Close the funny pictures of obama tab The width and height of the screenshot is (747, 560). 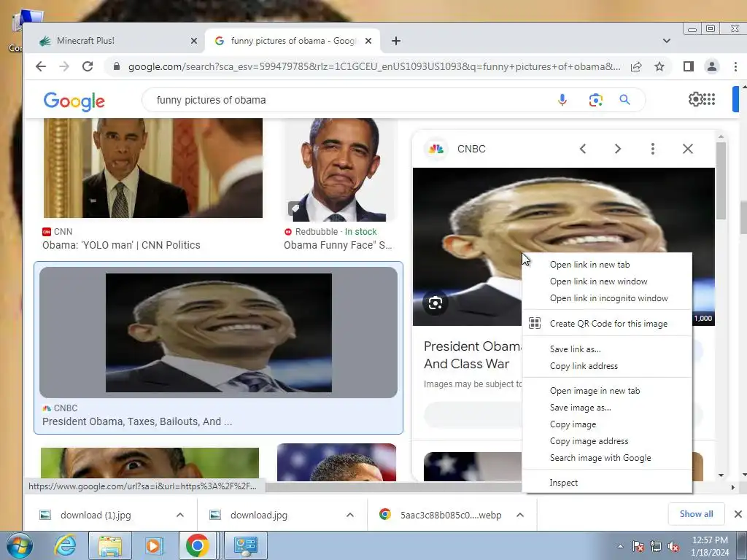tap(368, 41)
